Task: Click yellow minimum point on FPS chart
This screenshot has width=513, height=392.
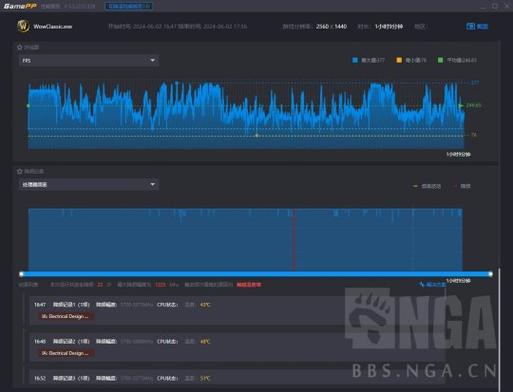Action: coord(257,135)
